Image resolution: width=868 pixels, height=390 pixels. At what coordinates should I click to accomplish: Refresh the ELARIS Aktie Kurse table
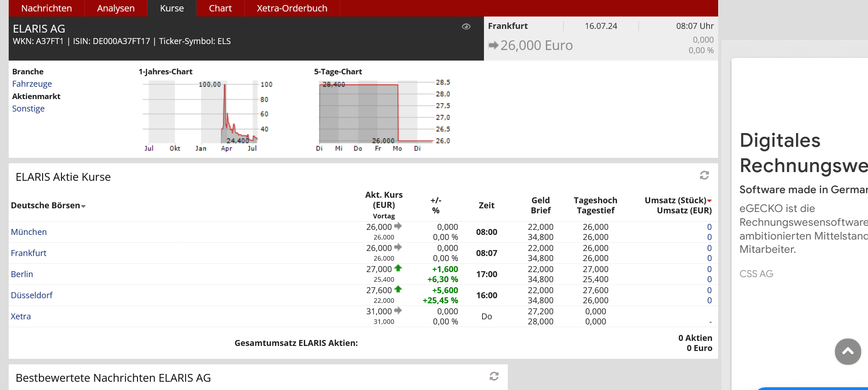704,175
